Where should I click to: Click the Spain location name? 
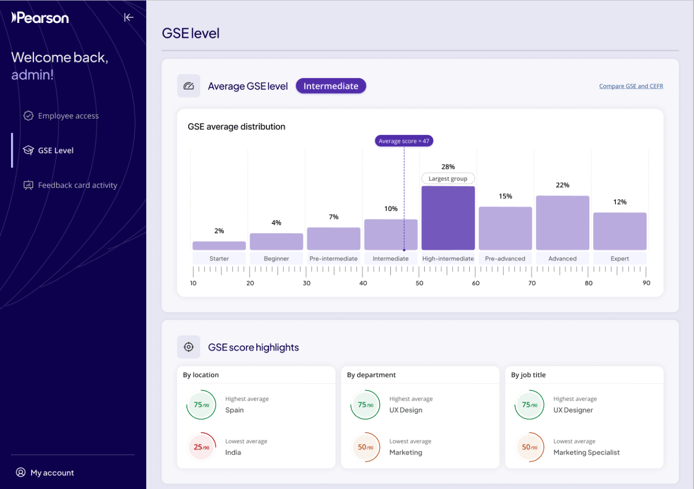point(235,410)
